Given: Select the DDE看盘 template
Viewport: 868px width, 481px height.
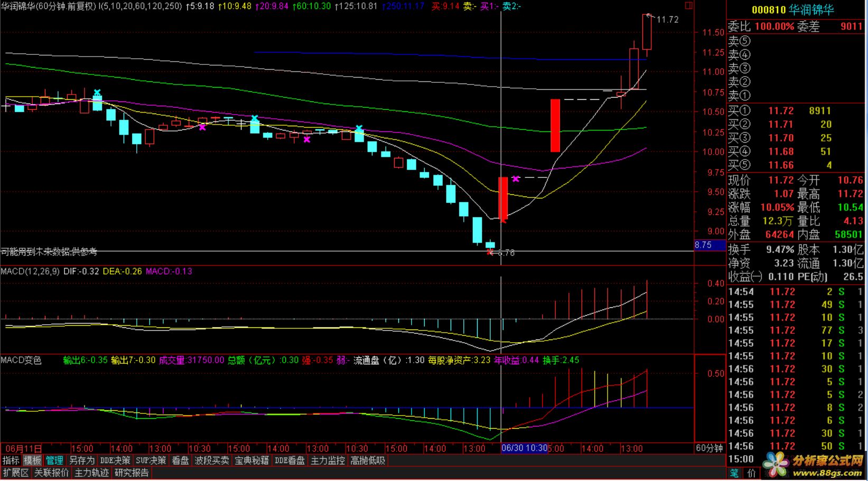Looking at the screenshot, I should (x=290, y=460).
